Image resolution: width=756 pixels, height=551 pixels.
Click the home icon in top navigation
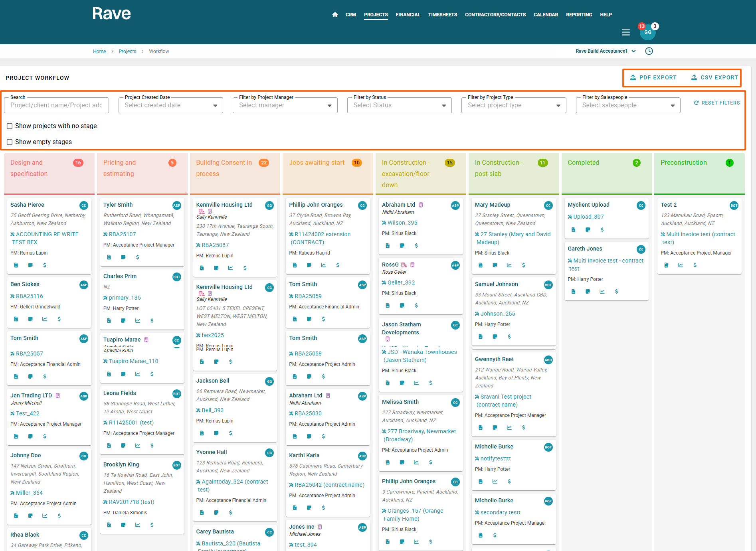pos(335,15)
